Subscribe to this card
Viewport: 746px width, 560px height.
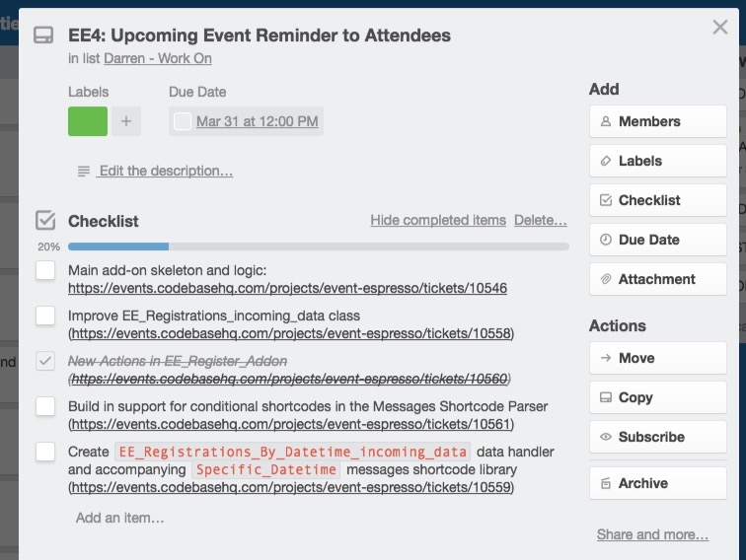[x=658, y=437]
